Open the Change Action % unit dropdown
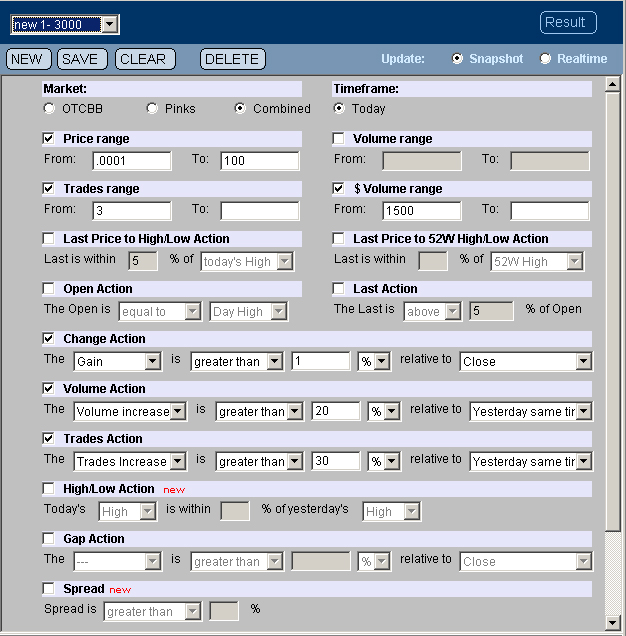626x636 pixels. pos(374,361)
